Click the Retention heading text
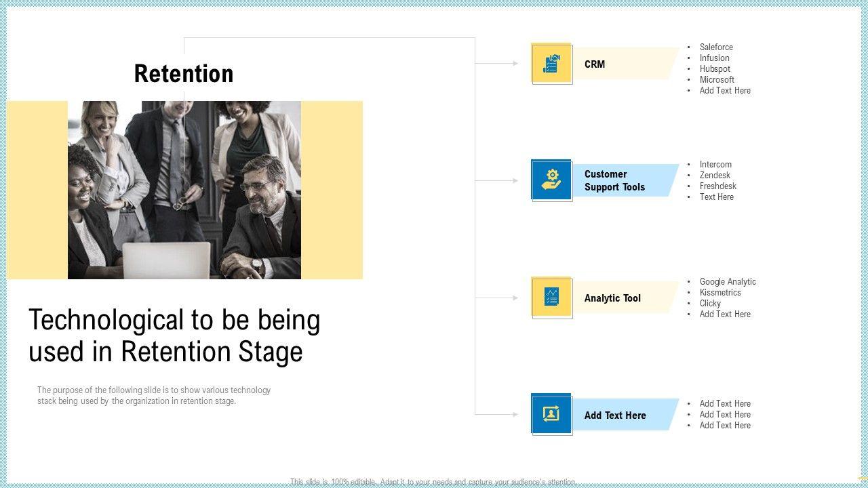The width and height of the screenshot is (868, 488). [184, 73]
